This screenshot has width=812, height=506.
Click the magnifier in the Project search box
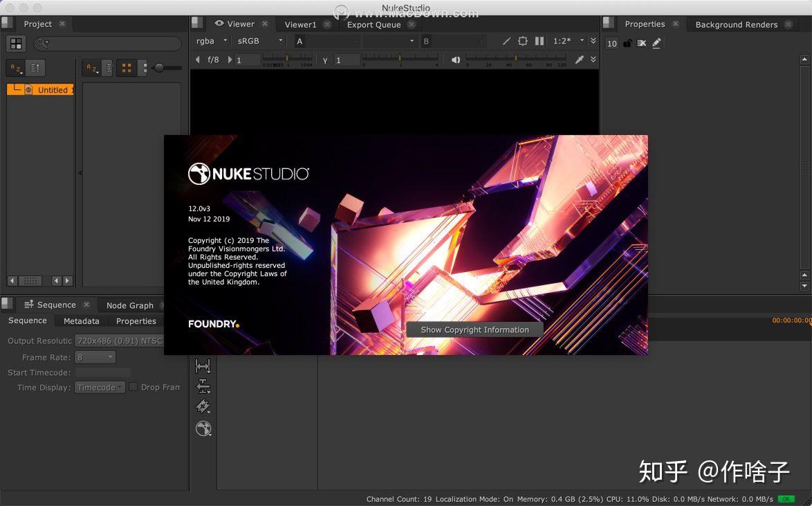tap(42, 44)
